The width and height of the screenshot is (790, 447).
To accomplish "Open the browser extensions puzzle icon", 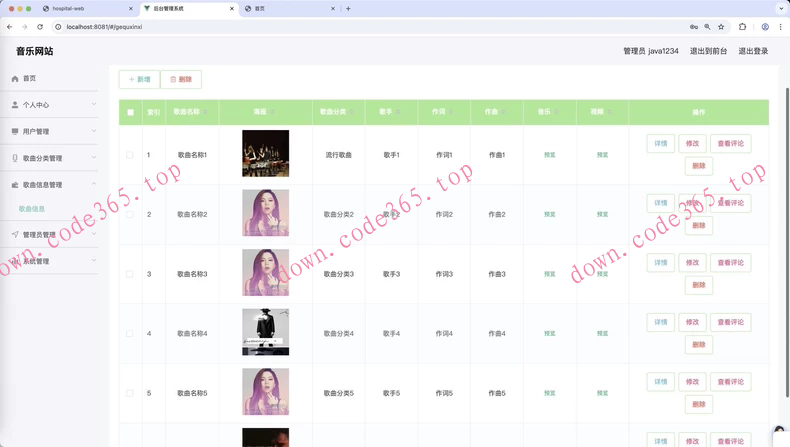I will point(742,27).
